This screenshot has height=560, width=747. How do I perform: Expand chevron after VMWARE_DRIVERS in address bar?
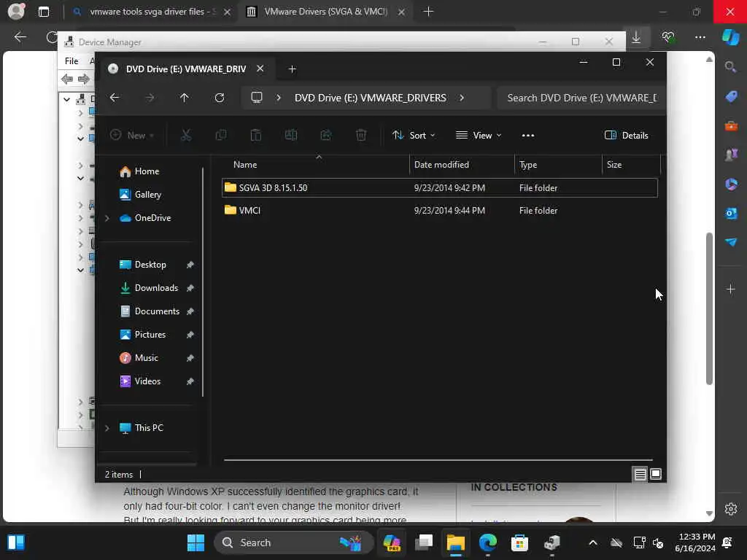click(x=462, y=98)
